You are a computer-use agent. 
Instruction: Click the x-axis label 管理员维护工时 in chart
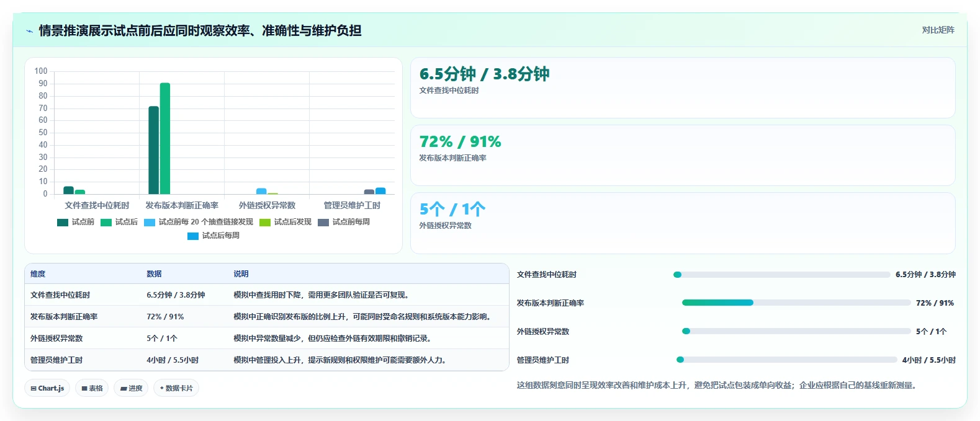pos(352,205)
